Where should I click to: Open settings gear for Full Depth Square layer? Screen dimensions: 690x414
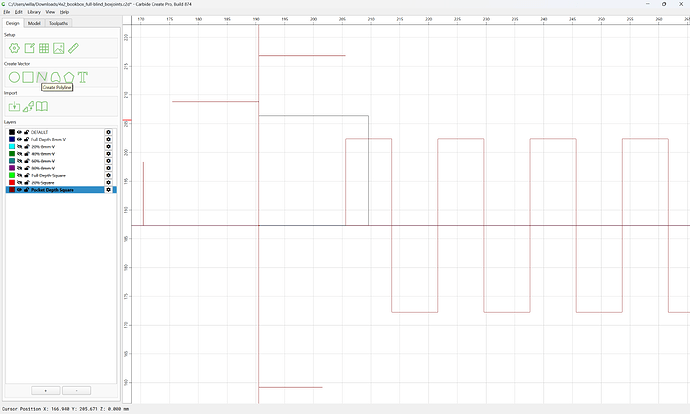coord(108,175)
